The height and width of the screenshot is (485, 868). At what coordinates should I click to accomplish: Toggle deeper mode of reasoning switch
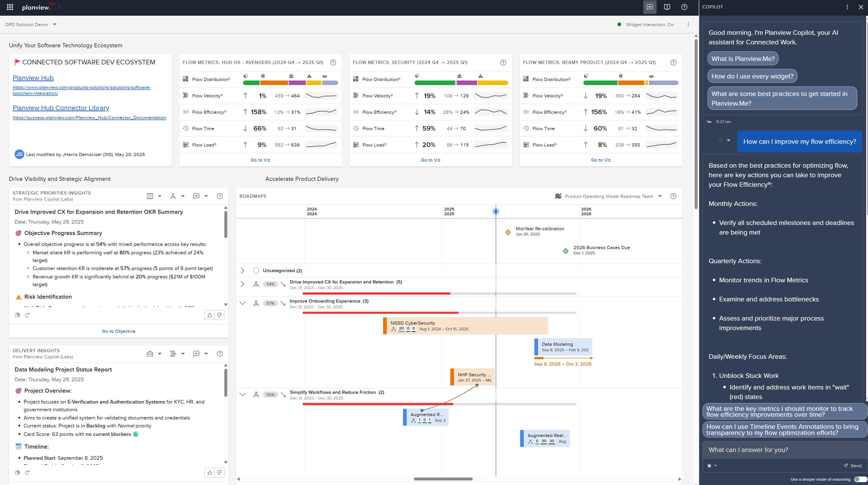860,479
